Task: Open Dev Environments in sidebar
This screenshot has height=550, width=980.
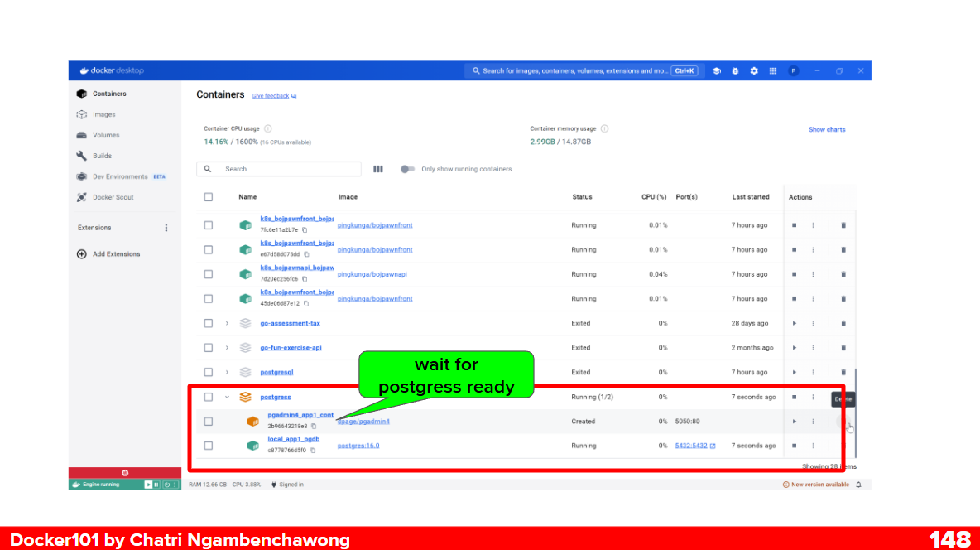Action: click(121, 176)
